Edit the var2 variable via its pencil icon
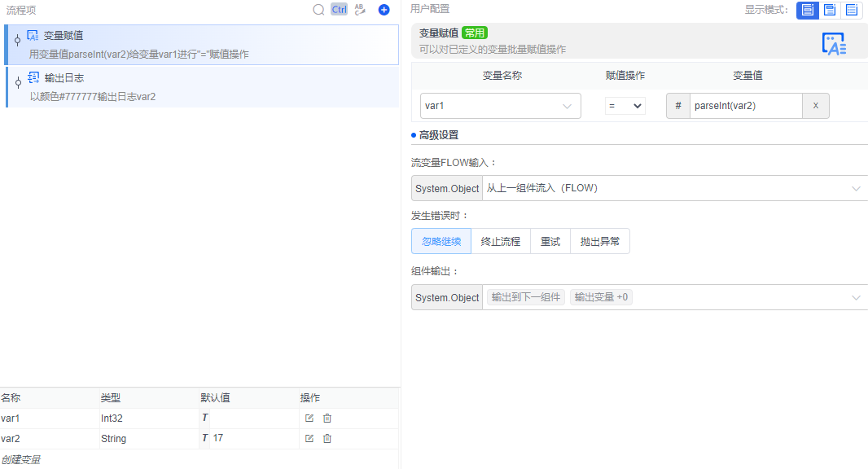The image size is (868, 469). click(x=309, y=438)
